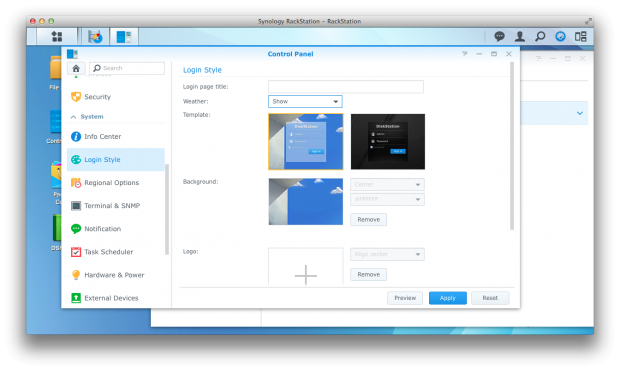This screenshot has height=371, width=620.
Task: Click the Notification bubble icon
Action: pos(76,229)
